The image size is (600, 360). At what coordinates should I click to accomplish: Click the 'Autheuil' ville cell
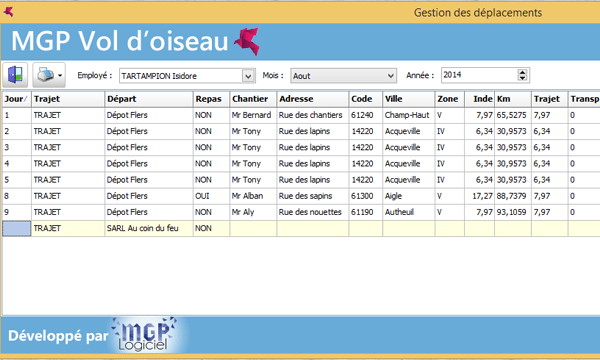tap(409, 212)
